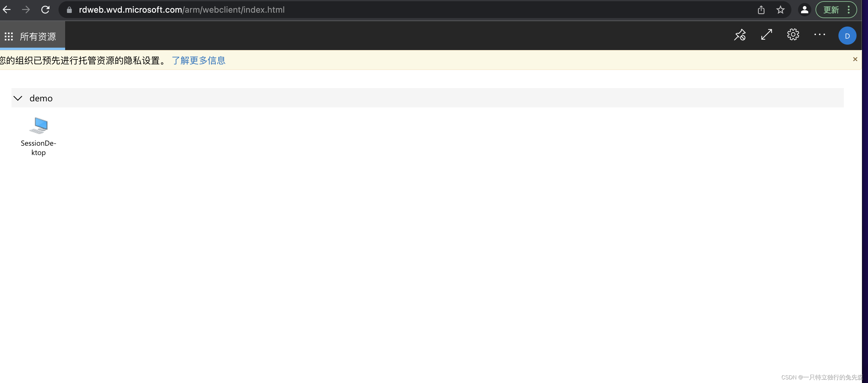Share this page using the share icon
868x383 pixels.
761,10
